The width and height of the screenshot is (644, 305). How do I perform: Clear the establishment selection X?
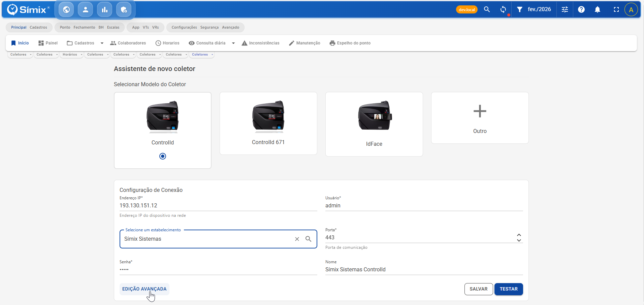[297, 239]
